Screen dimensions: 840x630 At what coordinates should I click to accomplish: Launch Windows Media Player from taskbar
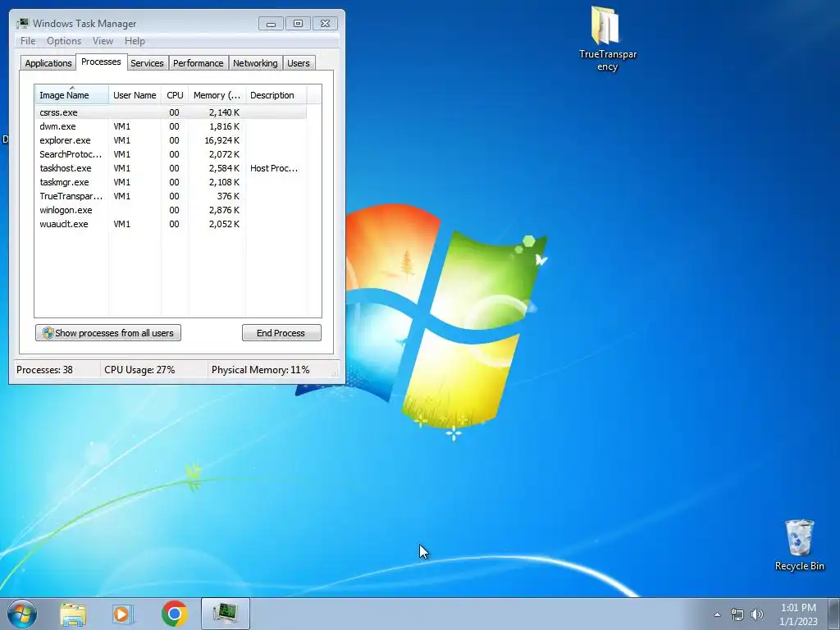(123, 614)
